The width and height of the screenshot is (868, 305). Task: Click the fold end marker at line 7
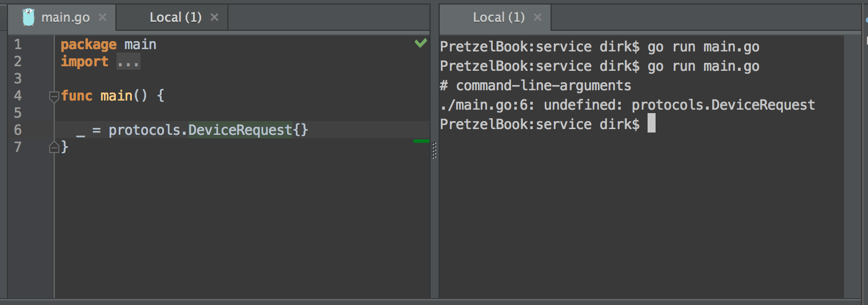point(54,148)
